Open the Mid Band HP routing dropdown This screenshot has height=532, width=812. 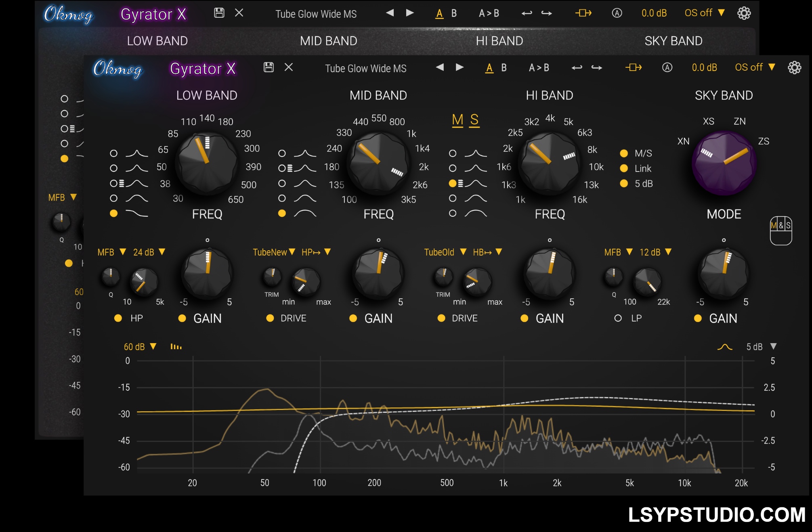pos(316,252)
